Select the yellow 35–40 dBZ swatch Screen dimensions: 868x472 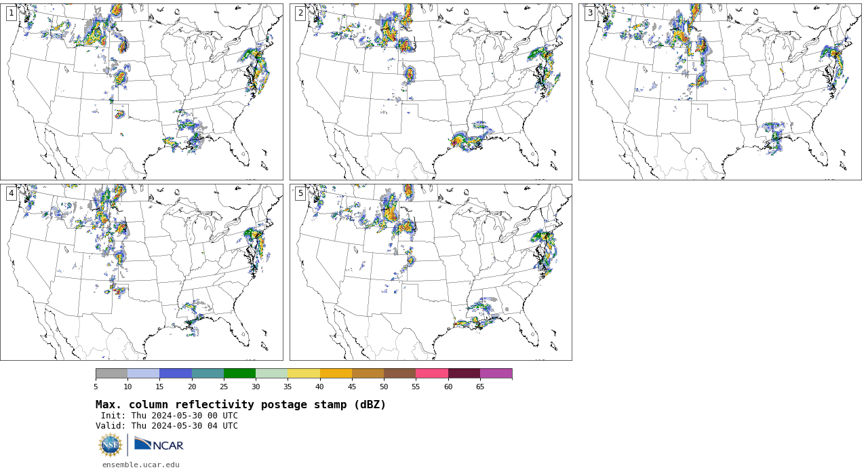[x=304, y=373]
